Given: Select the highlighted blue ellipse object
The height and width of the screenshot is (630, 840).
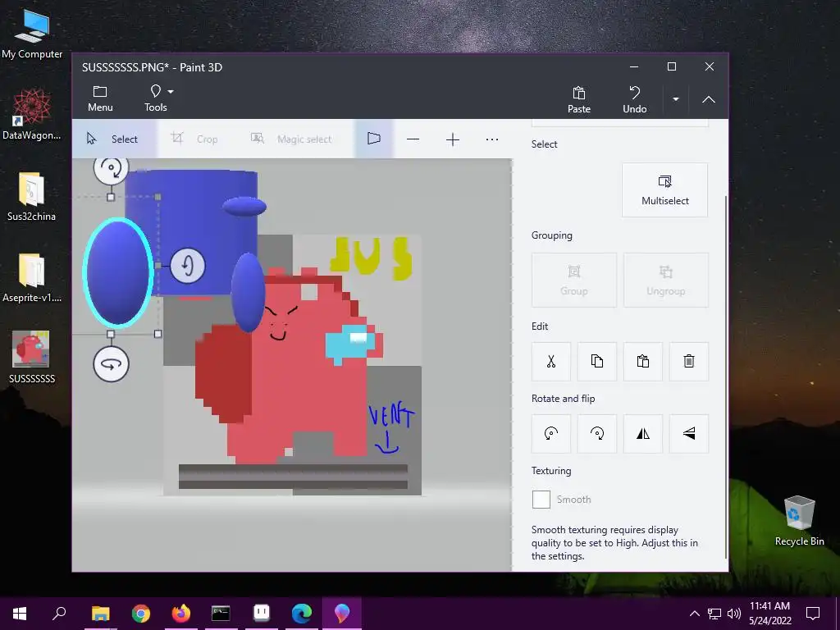Looking at the screenshot, I should (x=118, y=272).
